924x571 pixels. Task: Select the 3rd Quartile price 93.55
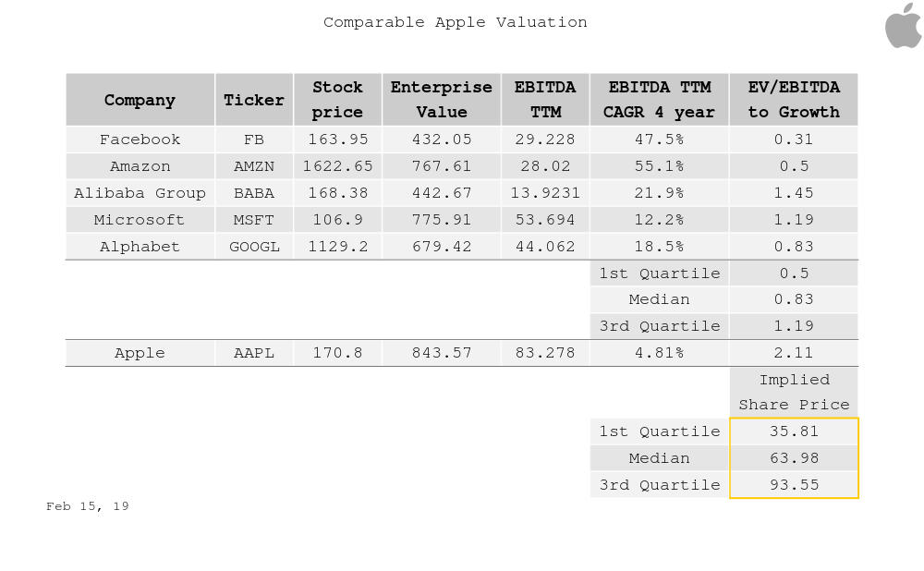pyautogui.click(x=794, y=485)
